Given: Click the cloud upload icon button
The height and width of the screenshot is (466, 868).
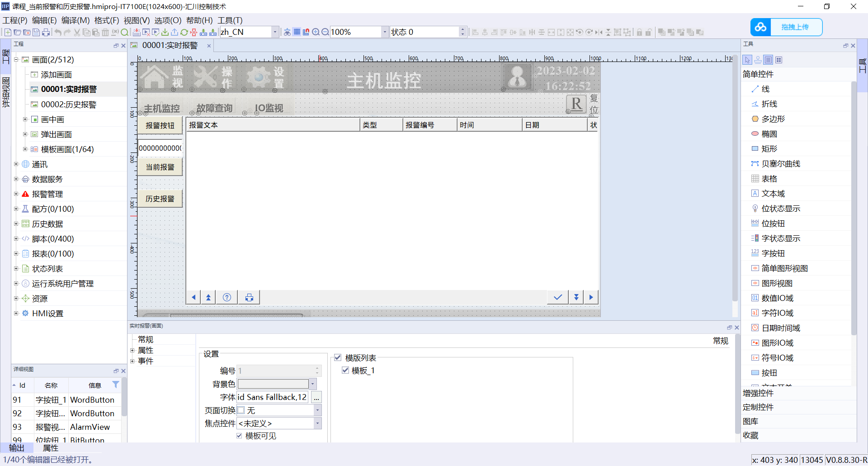Looking at the screenshot, I should coord(761,27).
